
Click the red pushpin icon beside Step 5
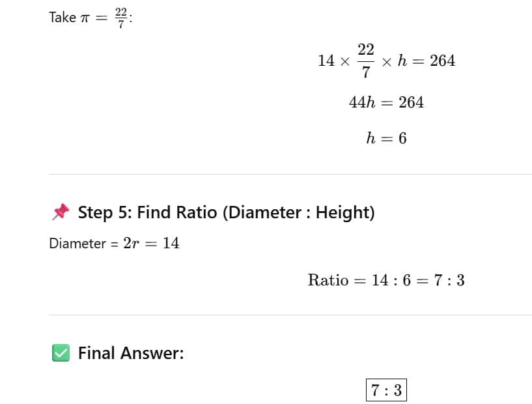coord(61,212)
